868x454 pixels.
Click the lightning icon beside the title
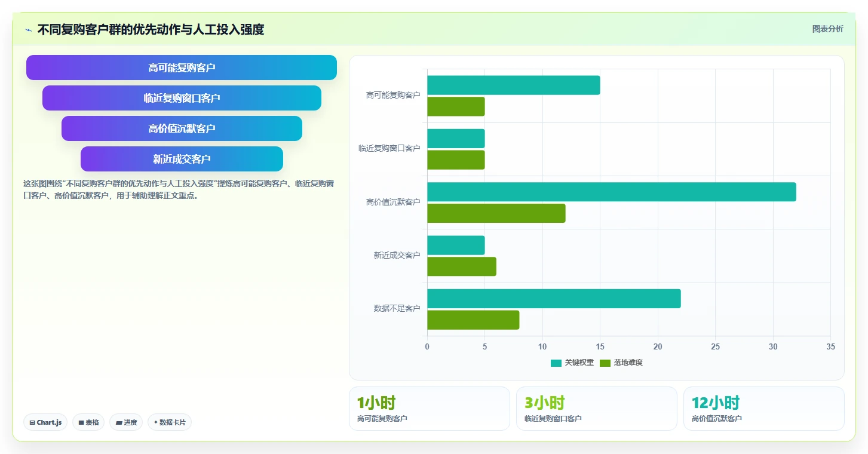coord(28,30)
